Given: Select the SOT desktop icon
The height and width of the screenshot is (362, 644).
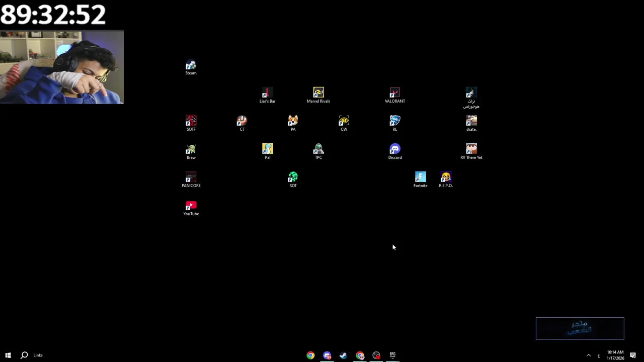Looking at the screenshot, I should click(293, 180).
